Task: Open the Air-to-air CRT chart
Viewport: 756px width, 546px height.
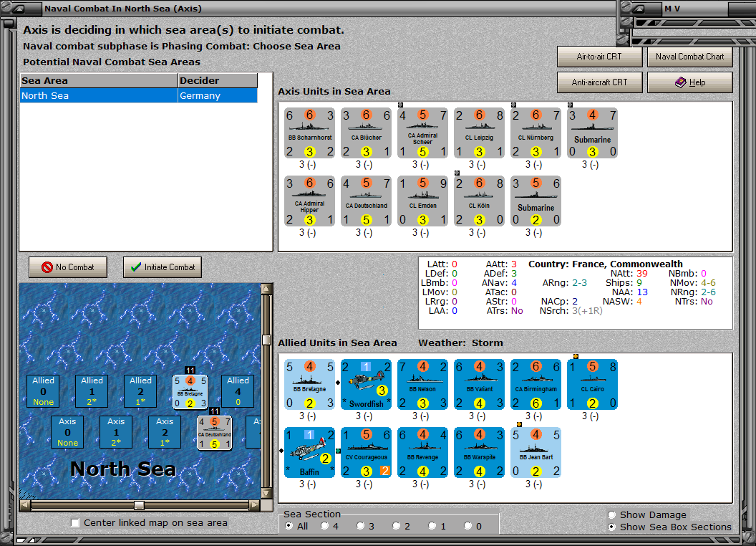Action: 599,57
